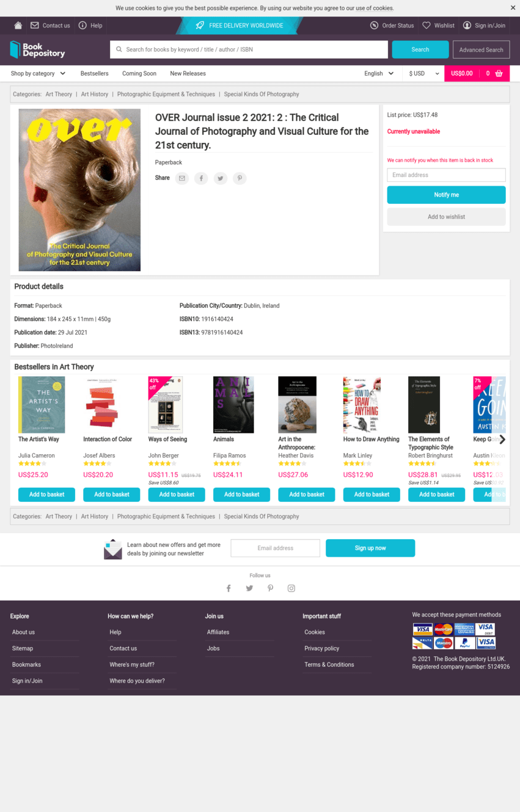Open the Instagram page in footer
The image size is (520, 812).
click(x=291, y=588)
